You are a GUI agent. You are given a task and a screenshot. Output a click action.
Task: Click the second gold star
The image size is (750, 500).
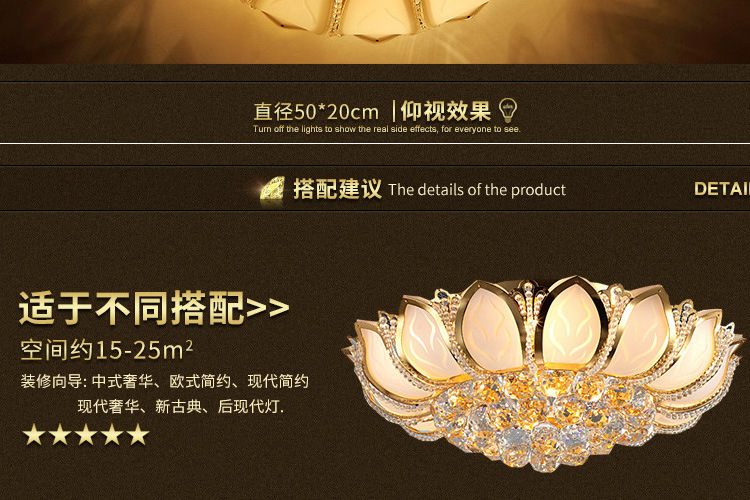[60, 434]
